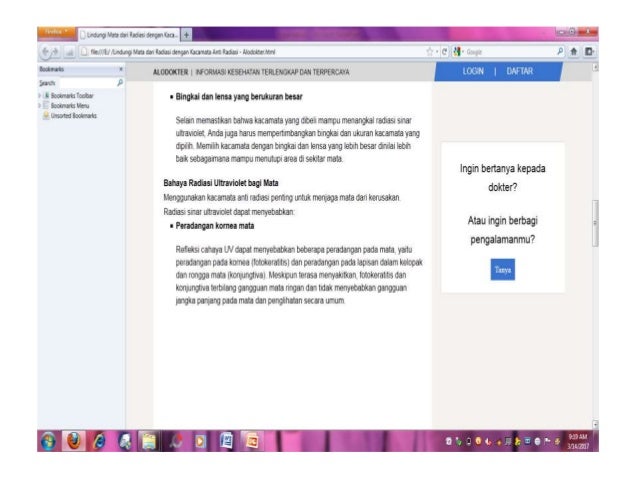Click the magnifier in the Google search bar

560,51
